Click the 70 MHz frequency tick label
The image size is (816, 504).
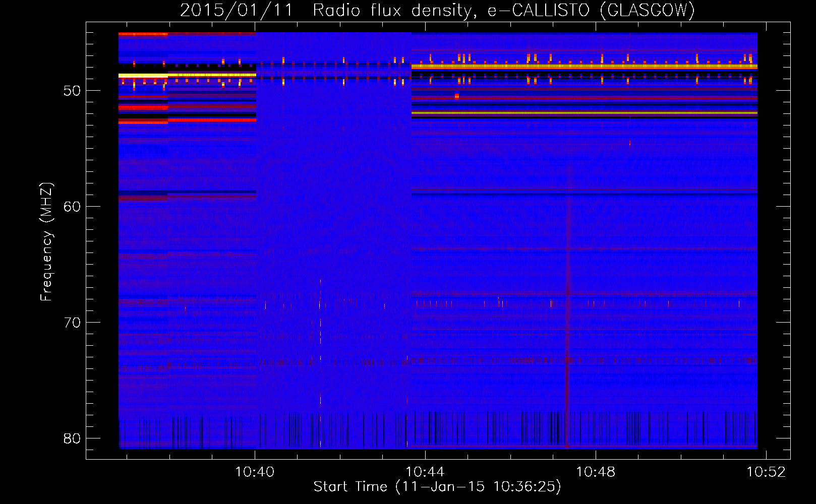coord(72,323)
